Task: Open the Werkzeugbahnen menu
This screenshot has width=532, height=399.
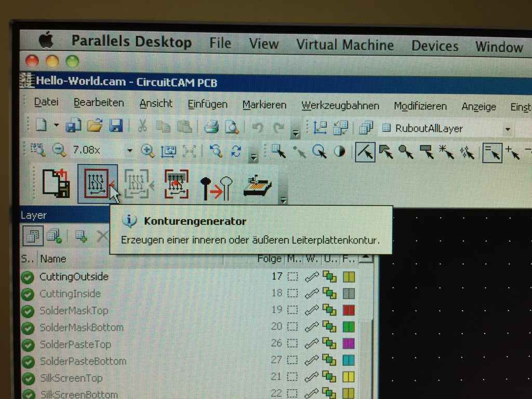Action: point(340,106)
